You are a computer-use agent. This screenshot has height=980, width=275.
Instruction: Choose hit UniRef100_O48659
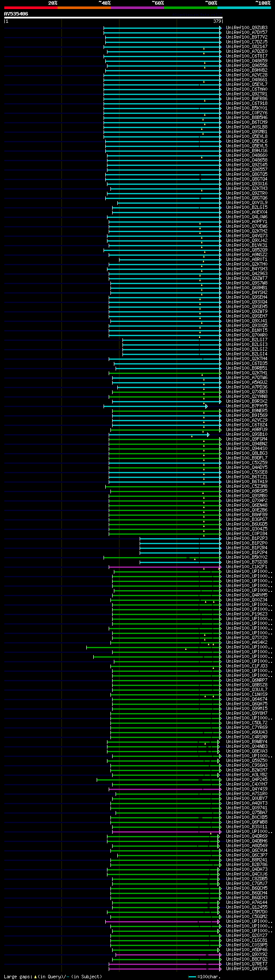tap(247, 61)
